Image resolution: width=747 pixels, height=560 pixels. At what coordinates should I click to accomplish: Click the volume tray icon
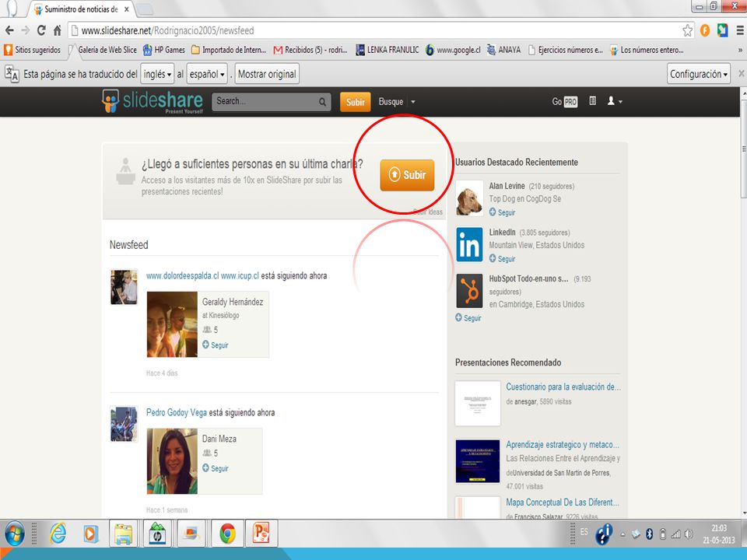pyautogui.click(x=689, y=534)
